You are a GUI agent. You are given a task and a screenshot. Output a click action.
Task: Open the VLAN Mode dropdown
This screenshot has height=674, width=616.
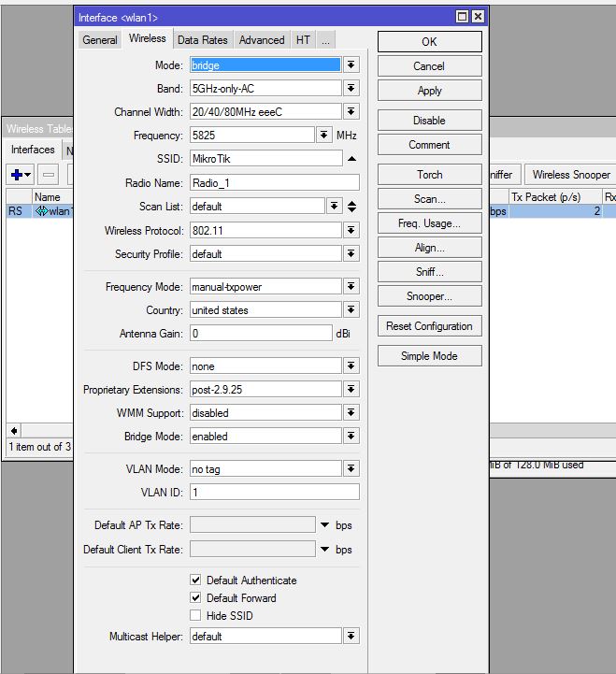[351, 468]
